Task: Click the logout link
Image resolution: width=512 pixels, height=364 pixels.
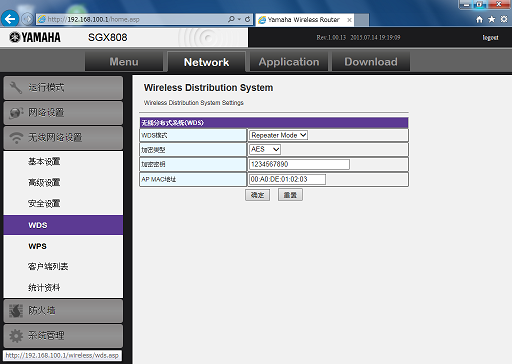Action: tap(490, 38)
